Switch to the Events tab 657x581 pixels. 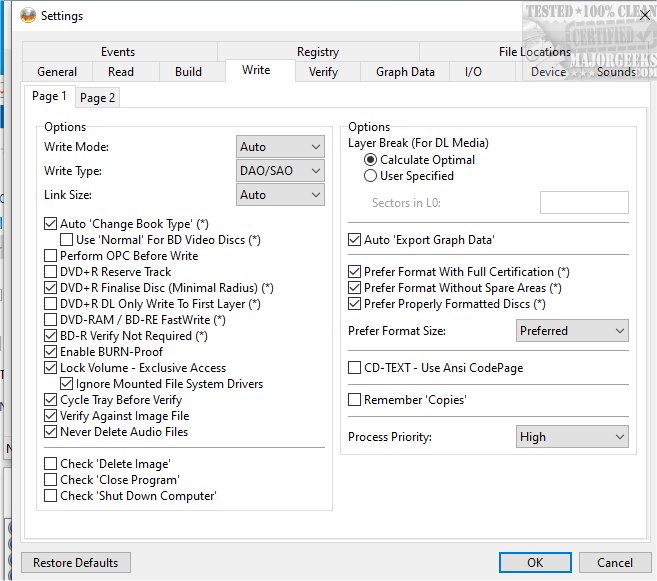[x=118, y=52]
